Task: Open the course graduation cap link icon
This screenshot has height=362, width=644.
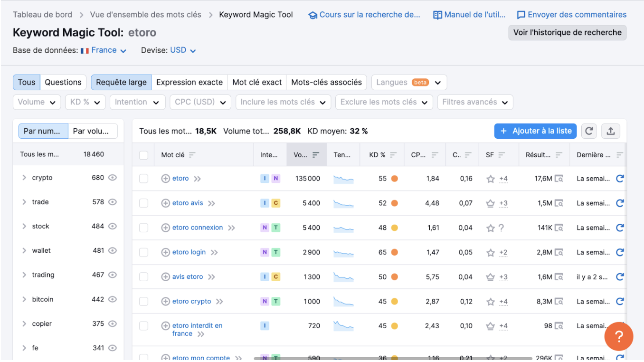Action: pos(313,15)
